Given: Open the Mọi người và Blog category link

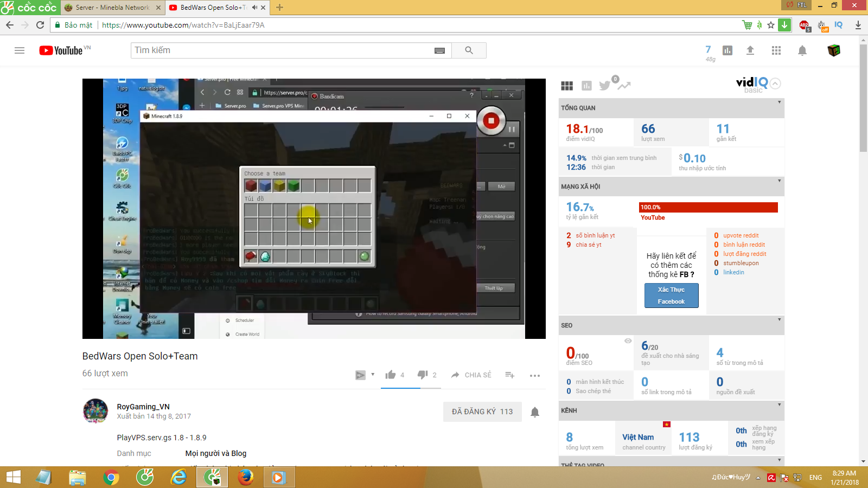Looking at the screenshot, I should click(x=216, y=453).
